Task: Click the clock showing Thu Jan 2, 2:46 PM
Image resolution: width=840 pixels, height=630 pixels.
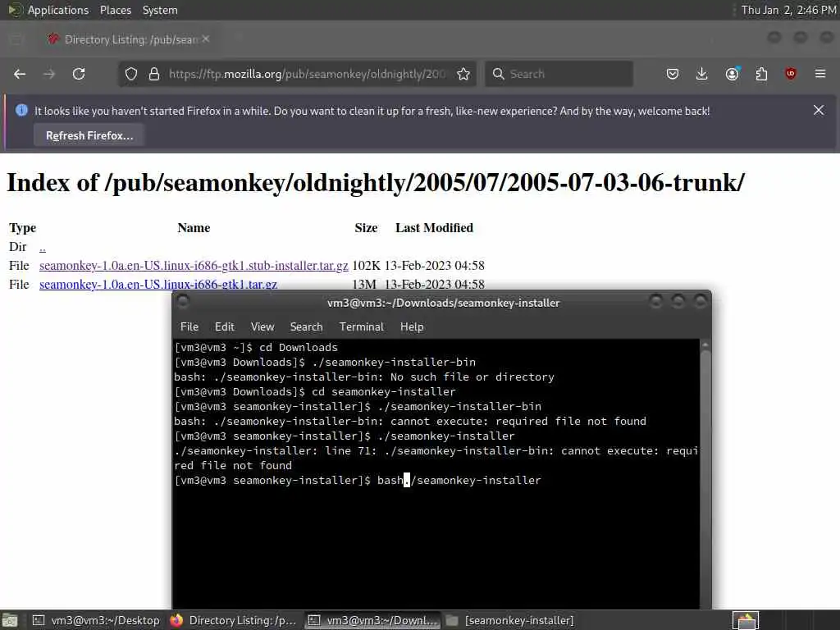Action: coord(788,10)
